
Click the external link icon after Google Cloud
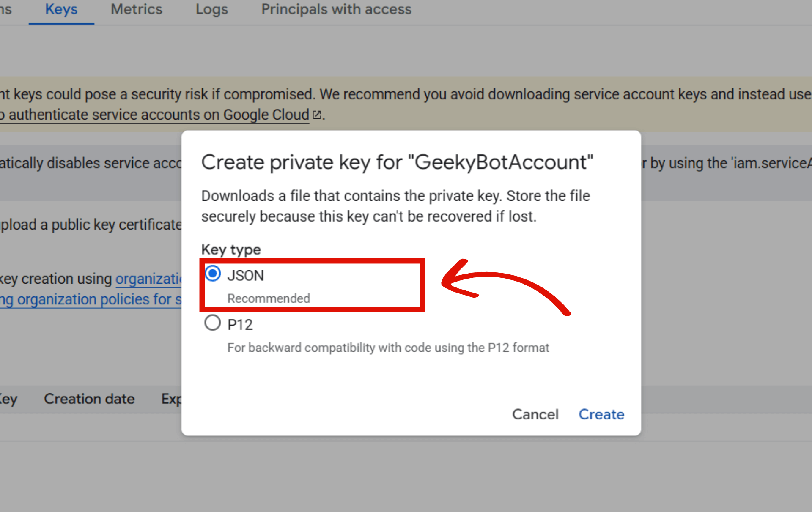coord(317,115)
